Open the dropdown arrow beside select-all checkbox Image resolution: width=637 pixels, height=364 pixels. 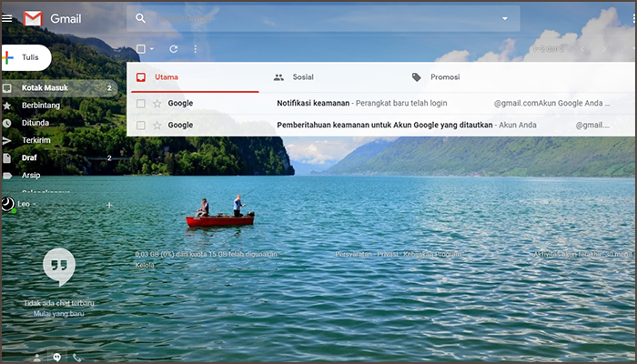151,48
